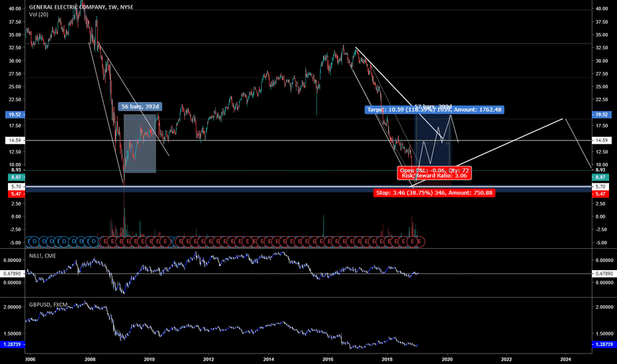This screenshot has width=617, height=364.
Task: Click the red 5.47 price label on right axis
Action: (x=600, y=194)
